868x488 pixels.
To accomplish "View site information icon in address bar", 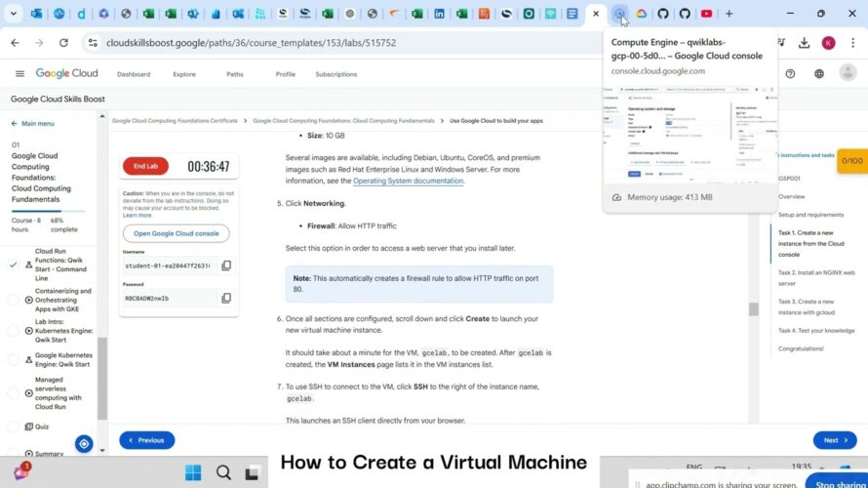I will 93,43.
